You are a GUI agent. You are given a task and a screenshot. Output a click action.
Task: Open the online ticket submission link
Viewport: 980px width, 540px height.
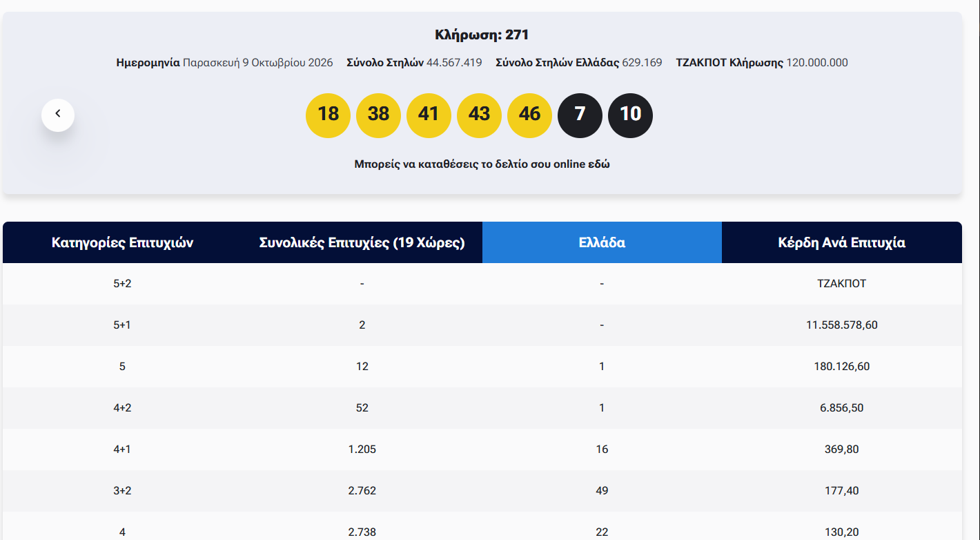point(482,164)
